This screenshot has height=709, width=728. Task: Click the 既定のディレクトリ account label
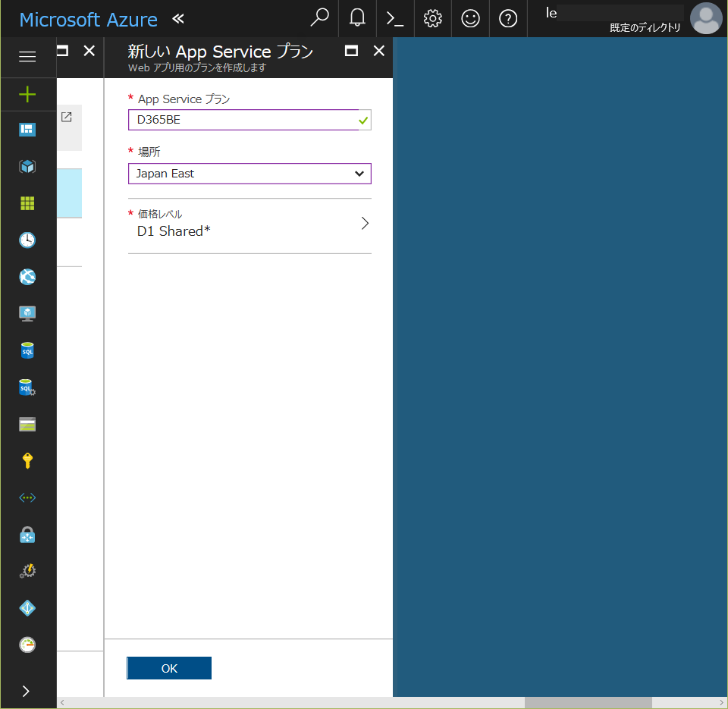[645, 27]
